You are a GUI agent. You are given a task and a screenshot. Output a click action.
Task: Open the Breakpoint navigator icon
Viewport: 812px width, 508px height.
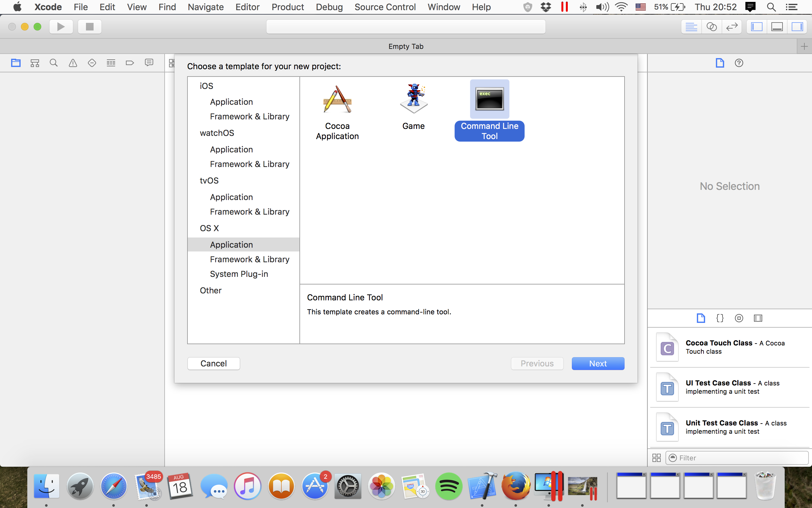click(130, 63)
